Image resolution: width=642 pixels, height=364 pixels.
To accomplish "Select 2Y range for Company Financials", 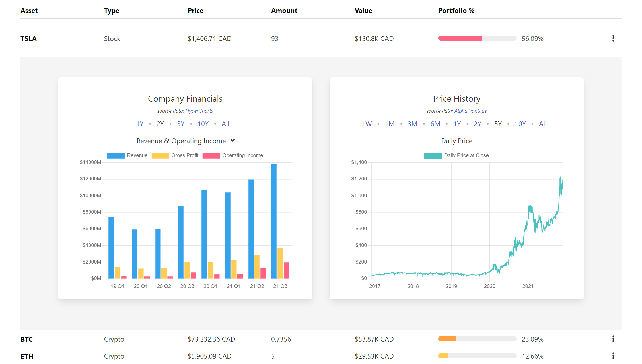I will (160, 124).
